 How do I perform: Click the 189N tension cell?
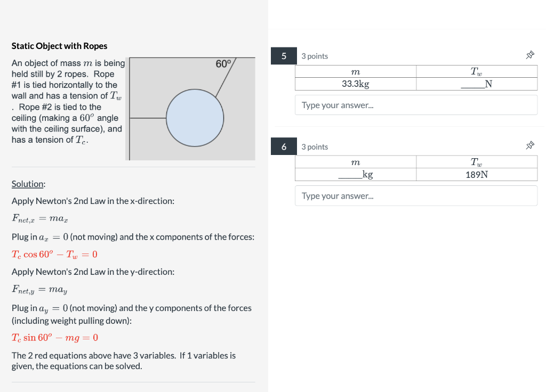(477, 174)
